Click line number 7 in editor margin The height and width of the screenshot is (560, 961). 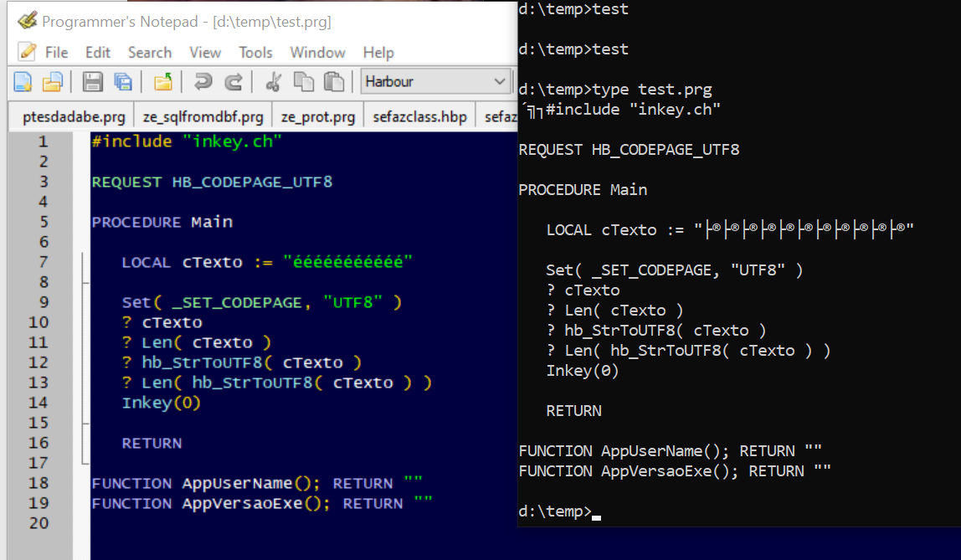pyautogui.click(x=43, y=262)
